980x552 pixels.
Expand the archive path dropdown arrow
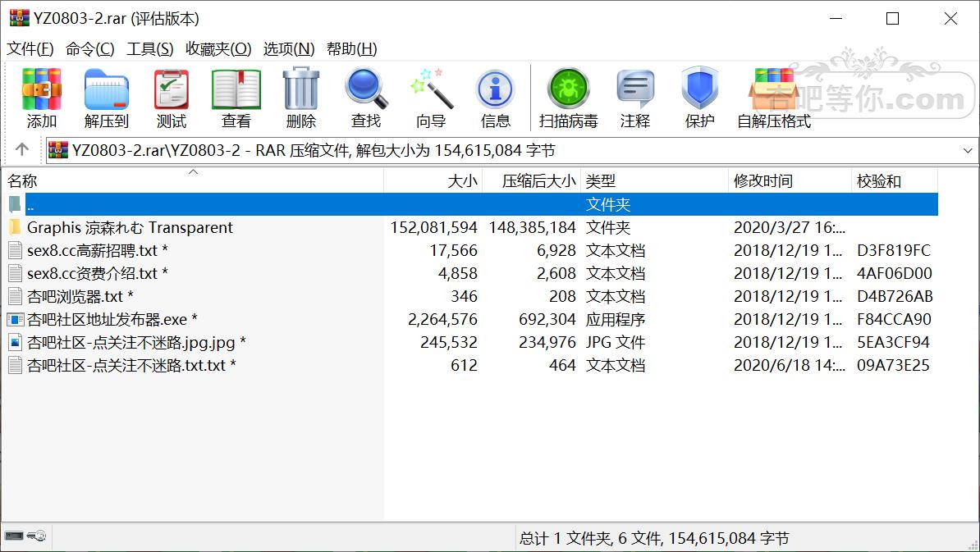968,151
